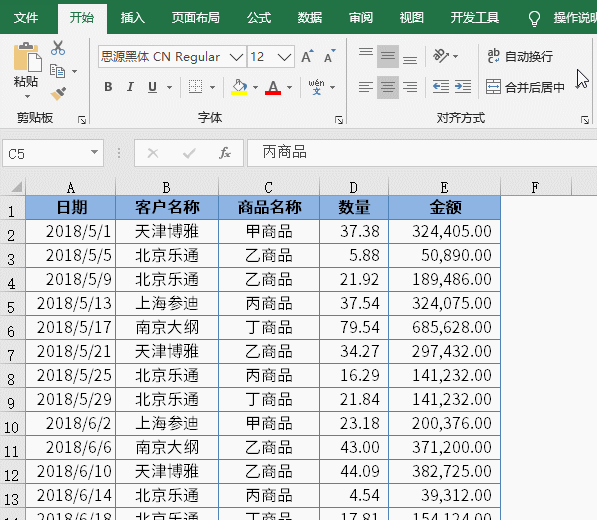Expand the Name Box dropdown
The width and height of the screenshot is (597, 520).
pos(94,152)
